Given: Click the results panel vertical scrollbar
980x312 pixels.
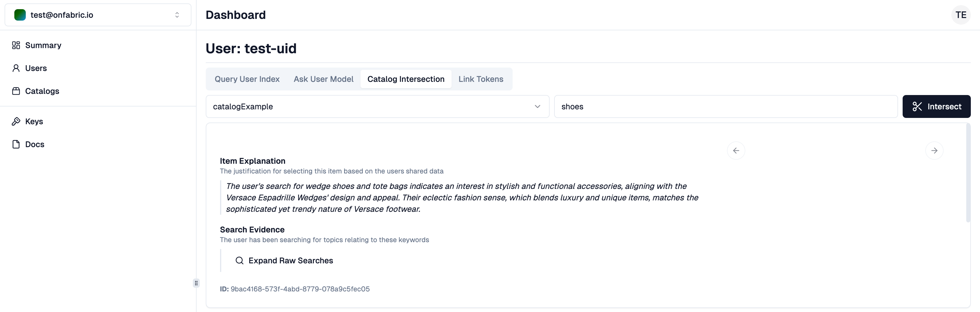Looking at the screenshot, I should (x=968, y=173).
